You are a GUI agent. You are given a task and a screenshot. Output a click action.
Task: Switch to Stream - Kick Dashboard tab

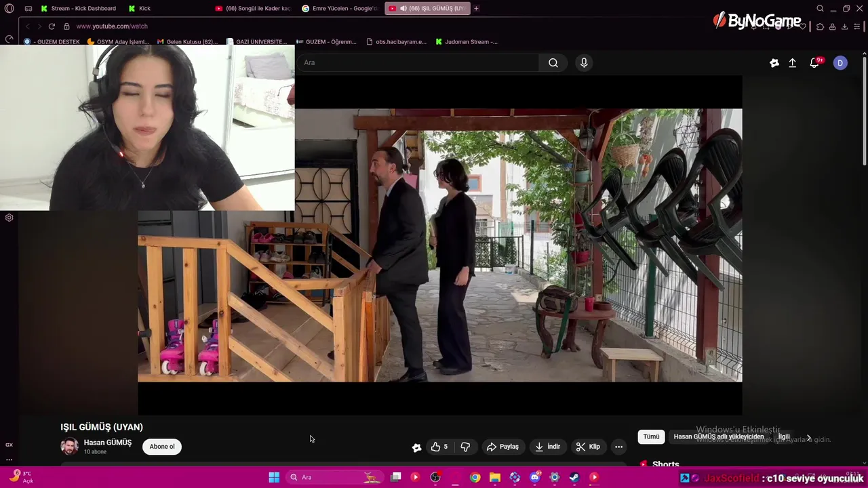tap(78, 8)
